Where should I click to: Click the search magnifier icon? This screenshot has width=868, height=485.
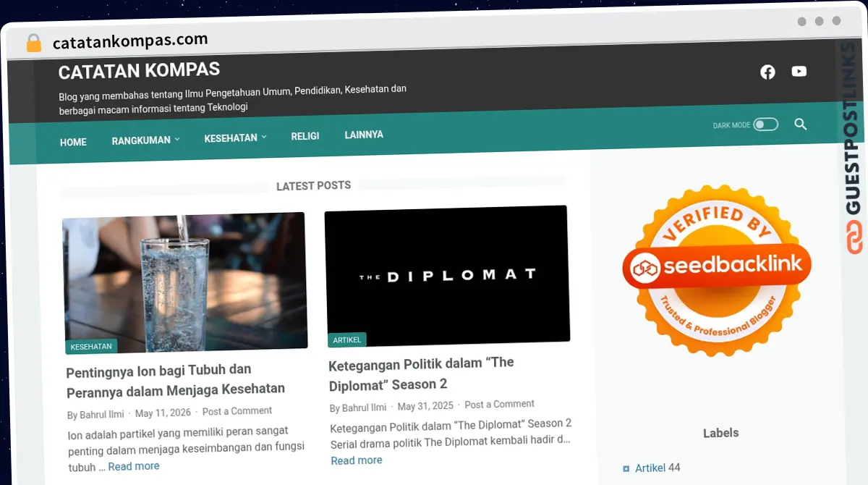(800, 124)
